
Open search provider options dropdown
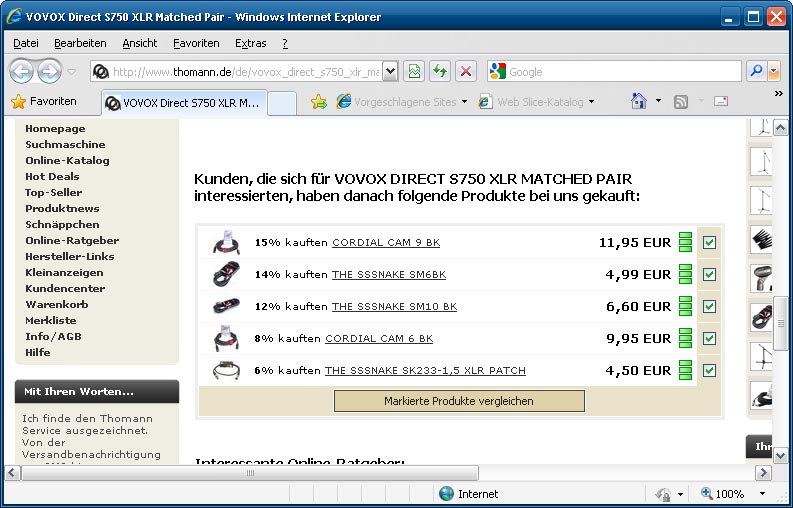(774, 71)
